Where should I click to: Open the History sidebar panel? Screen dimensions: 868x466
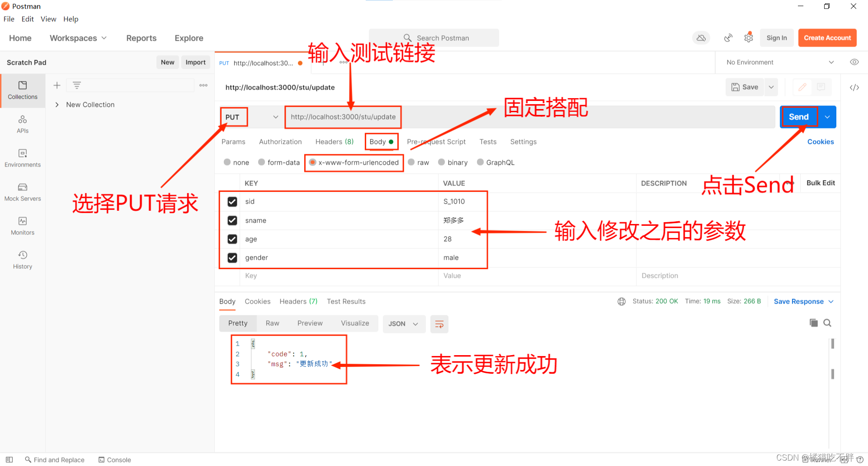pos(23,260)
